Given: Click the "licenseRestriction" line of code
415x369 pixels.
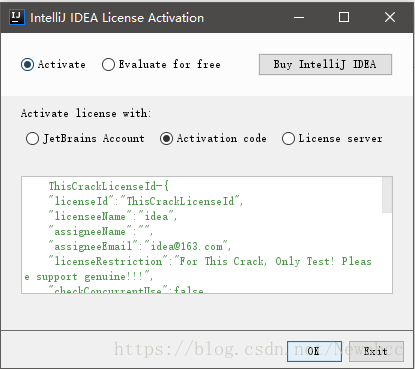Looking at the screenshot, I should (x=198, y=269).
